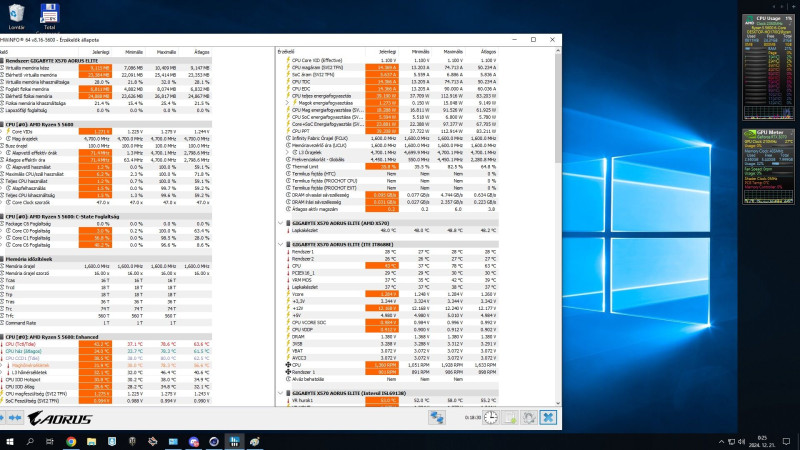This screenshot has height=450, width=800.
Task: Click the clock reset-timer icon
Action: pos(490,417)
